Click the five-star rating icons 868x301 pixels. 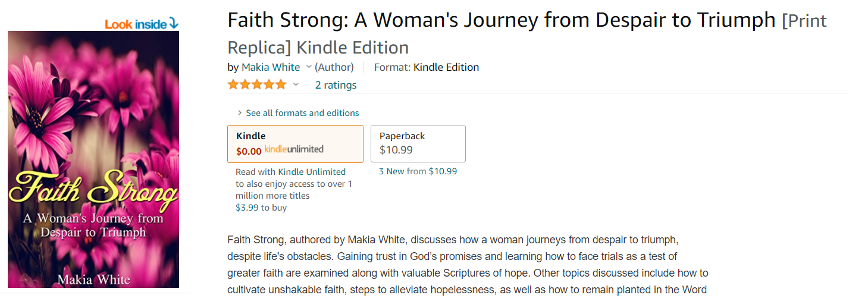pos(256,84)
